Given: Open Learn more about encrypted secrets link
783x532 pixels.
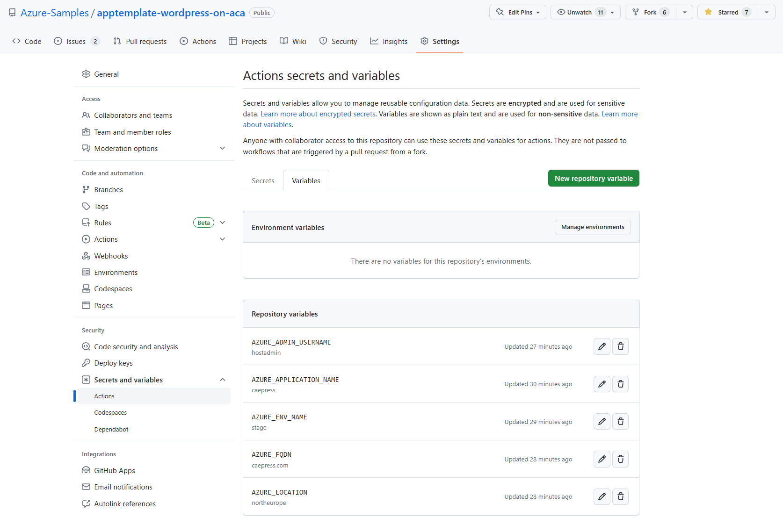Looking at the screenshot, I should pos(318,114).
